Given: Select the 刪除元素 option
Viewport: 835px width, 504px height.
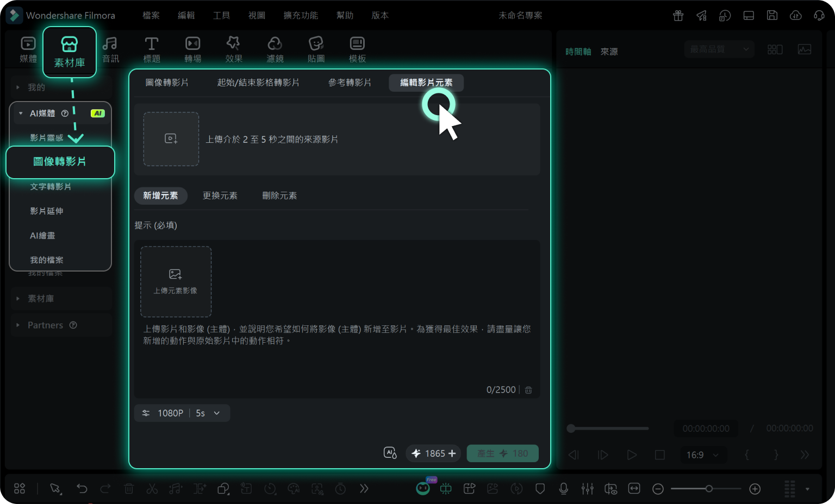Looking at the screenshot, I should [x=279, y=196].
